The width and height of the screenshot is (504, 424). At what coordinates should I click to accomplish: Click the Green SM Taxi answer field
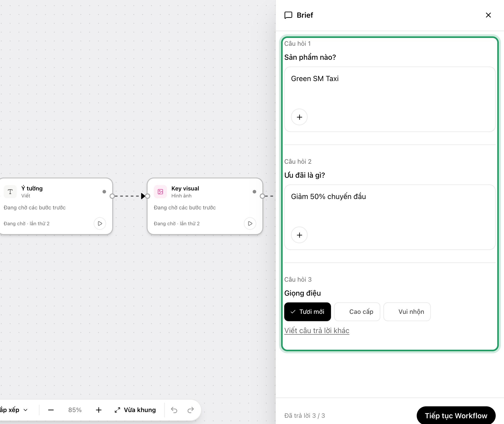(390, 99)
